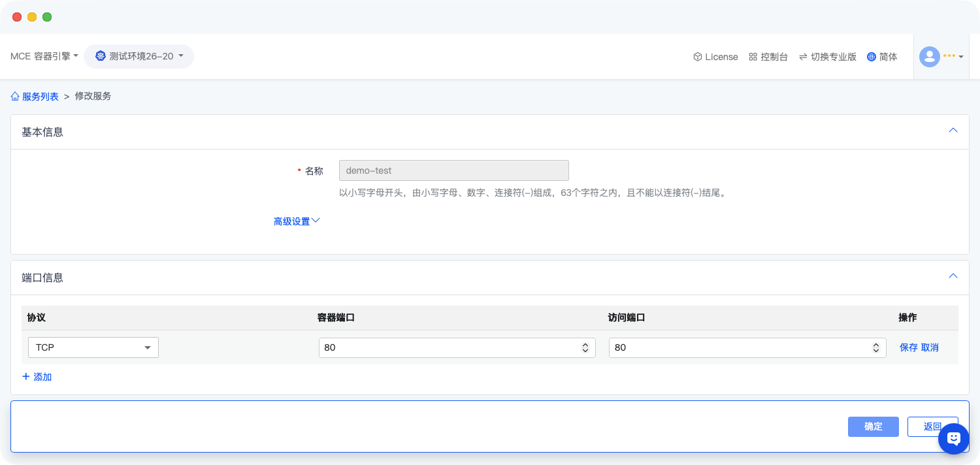Image resolution: width=980 pixels, height=465 pixels.
Task: Click + 添加 to add a port
Action: click(x=37, y=377)
